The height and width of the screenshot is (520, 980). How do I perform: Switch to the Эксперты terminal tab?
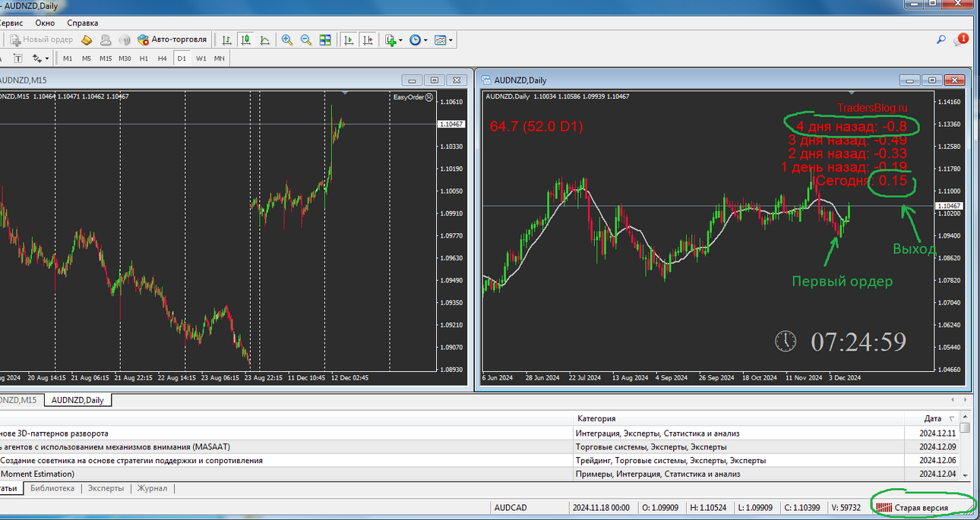click(106, 488)
